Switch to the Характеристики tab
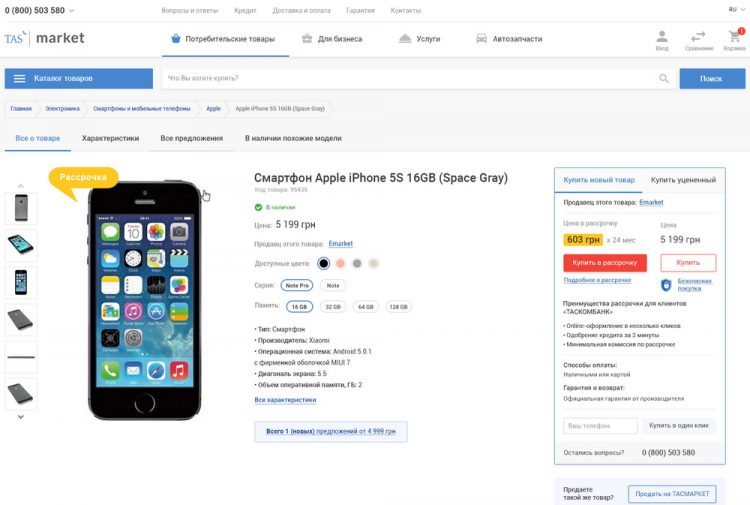Screen dimensions: 750x505 pos(110,139)
